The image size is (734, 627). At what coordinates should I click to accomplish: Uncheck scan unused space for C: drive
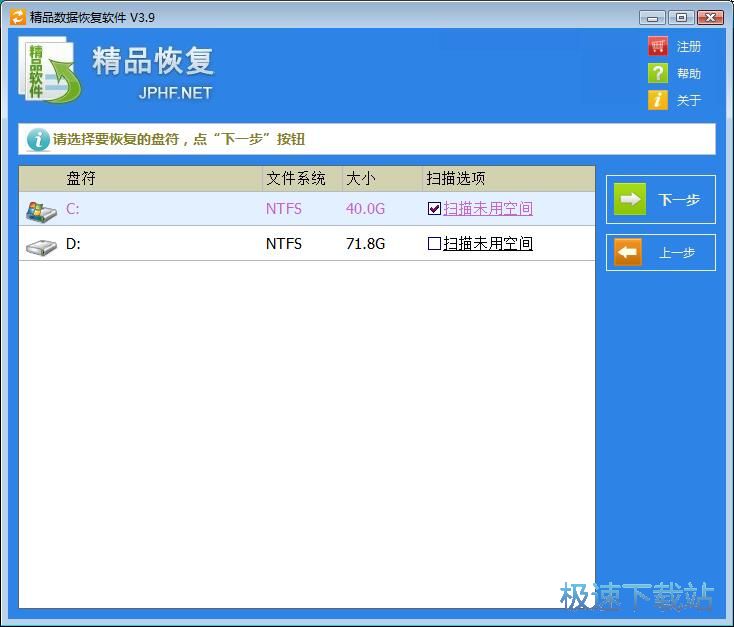pos(434,208)
